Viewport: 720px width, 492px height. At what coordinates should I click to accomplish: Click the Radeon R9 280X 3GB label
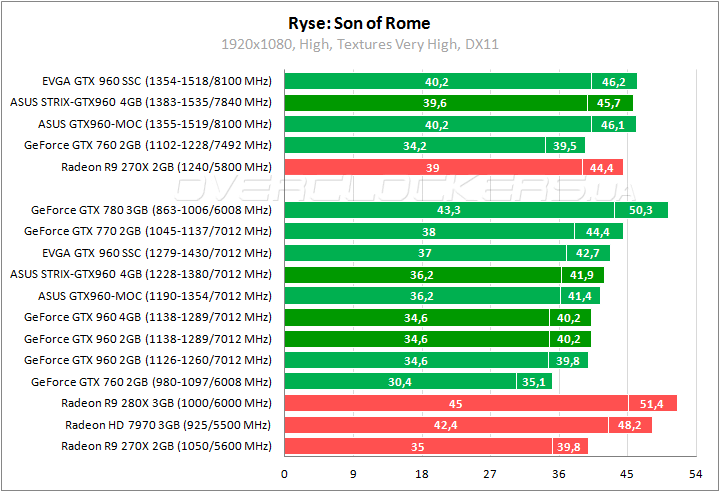pos(165,403)
